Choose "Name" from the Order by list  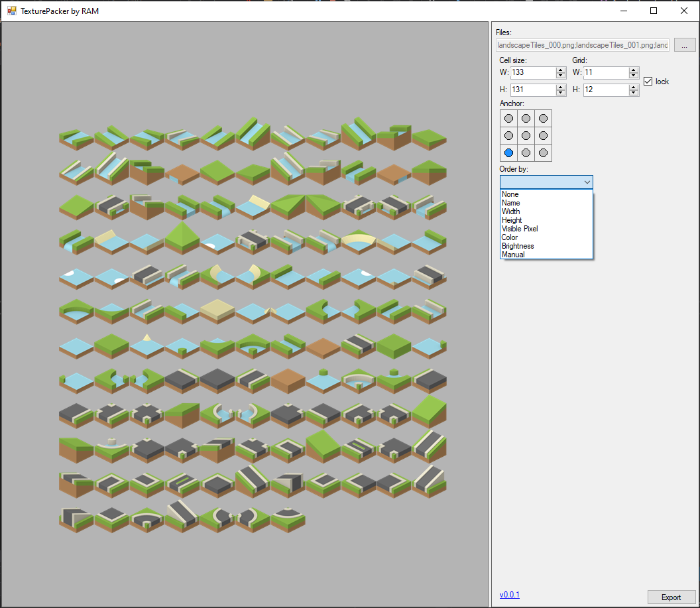[x=511, y=203]
